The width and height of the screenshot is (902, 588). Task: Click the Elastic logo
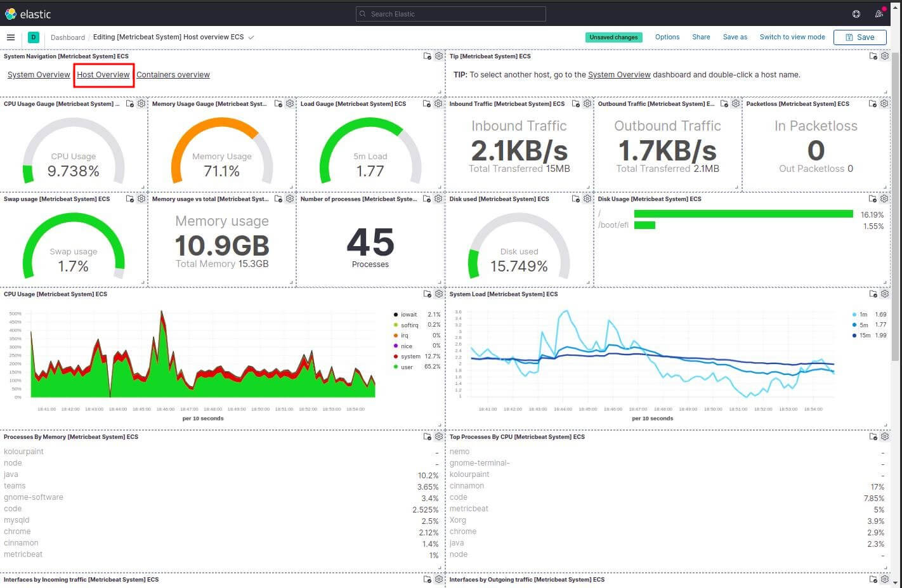click(x=28, y=14)
